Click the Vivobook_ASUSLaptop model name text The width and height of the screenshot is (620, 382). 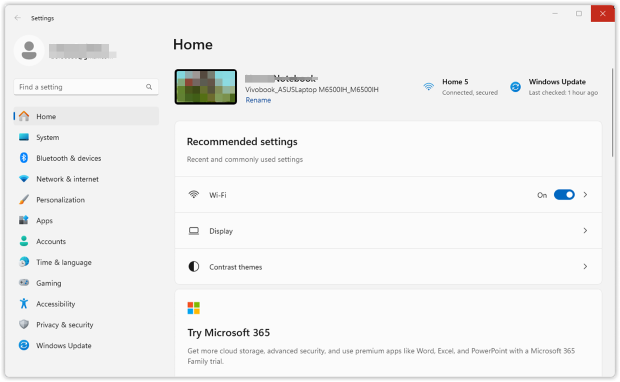point(312,90)
